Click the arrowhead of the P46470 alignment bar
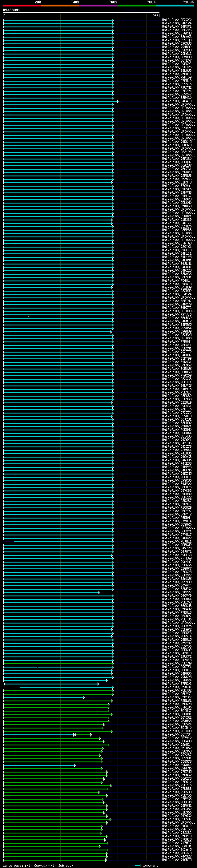This screenshot has width=197, height=868. [118, 101]
